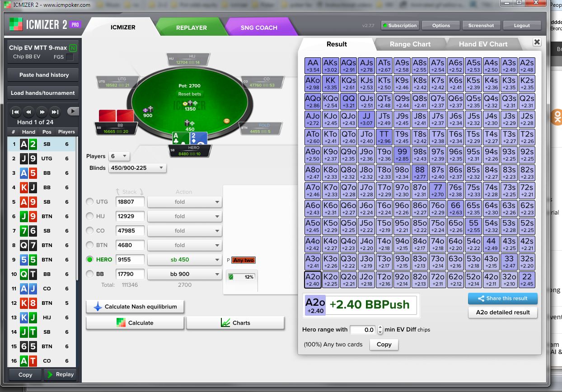Image resolution: width=562 pixels, height=392 pixels.
Task: Jump to last hand with skip-end icon
Action: tap(55, 112)
